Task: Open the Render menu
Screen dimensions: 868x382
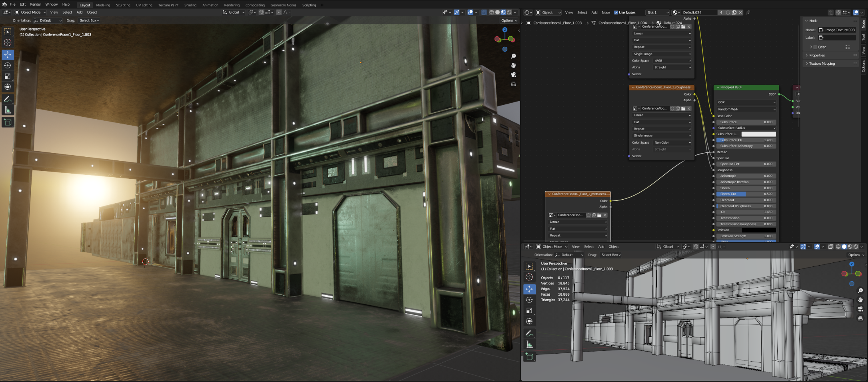Action: (x=36, y=4)
